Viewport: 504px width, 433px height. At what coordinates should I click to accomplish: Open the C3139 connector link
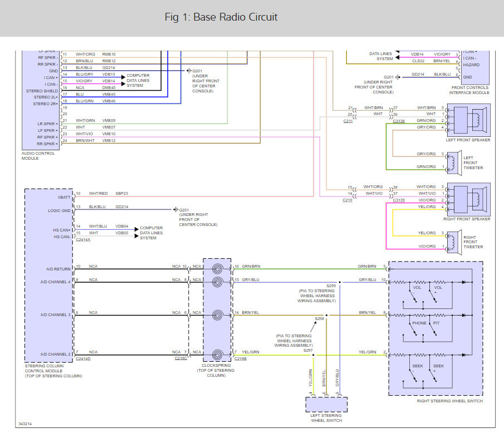point(399,200)
